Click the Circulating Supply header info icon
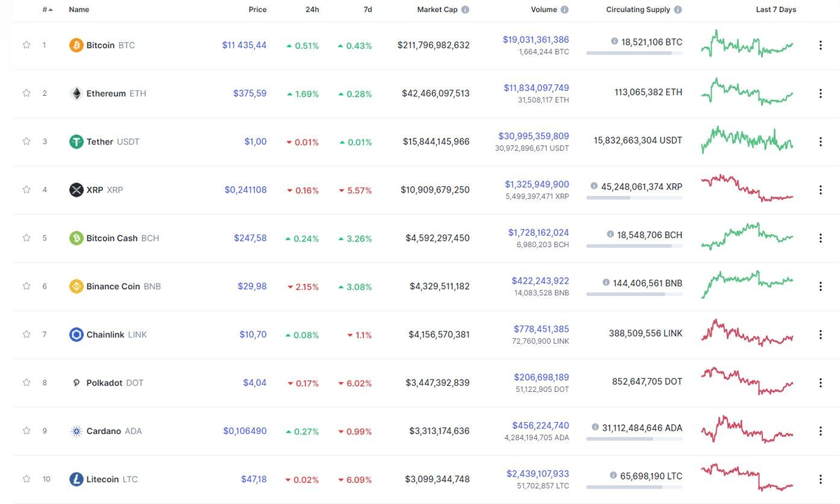 pyautogui.click(x=678, y=10)
